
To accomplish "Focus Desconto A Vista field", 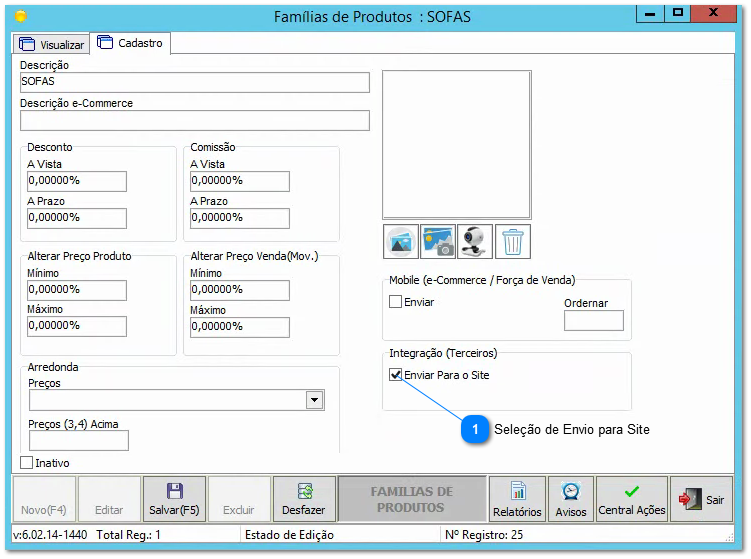I will pyautogui.click(x=77, y=182).
